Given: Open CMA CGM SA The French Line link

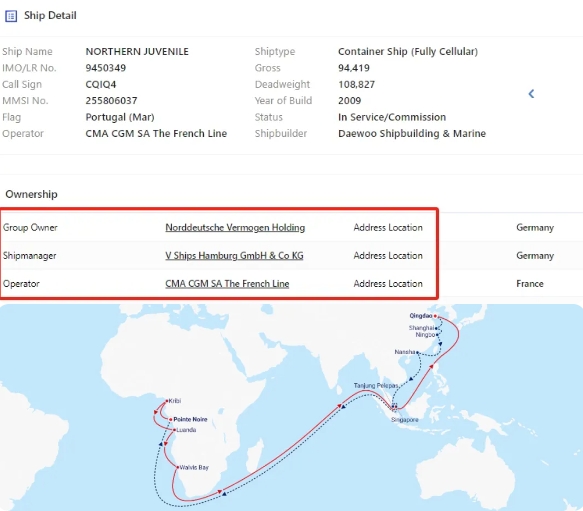Looking at the screenshot, I should (227, 284).
